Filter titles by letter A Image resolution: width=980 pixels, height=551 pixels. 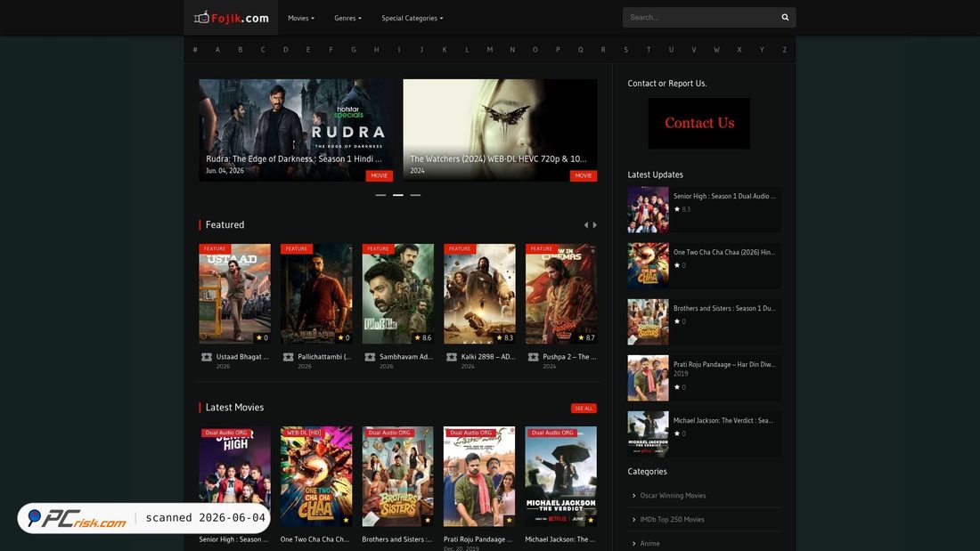click(x=217, y=49)
